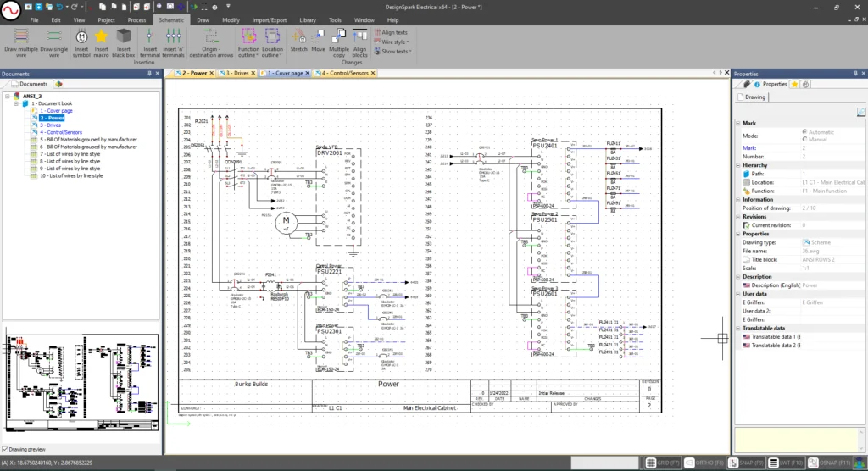Image resolution: width=868 pixels, height=471 pixels.
Task: Collapse the ANSI_2 project tree node
Action: pyautogui.click(x=7, y=97)
